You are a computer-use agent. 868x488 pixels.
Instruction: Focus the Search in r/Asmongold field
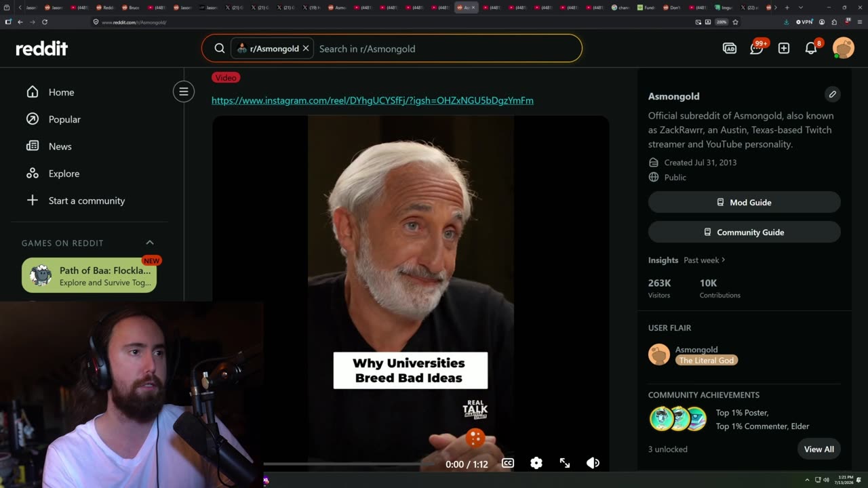point(448,48)
